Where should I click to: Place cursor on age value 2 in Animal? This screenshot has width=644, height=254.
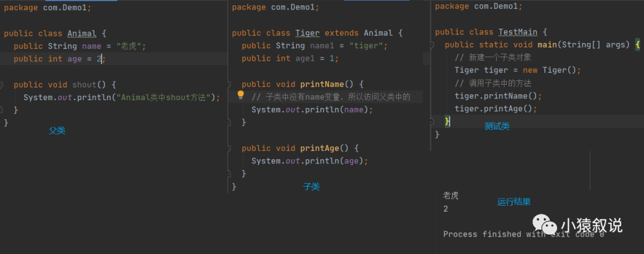pos(99,59)
